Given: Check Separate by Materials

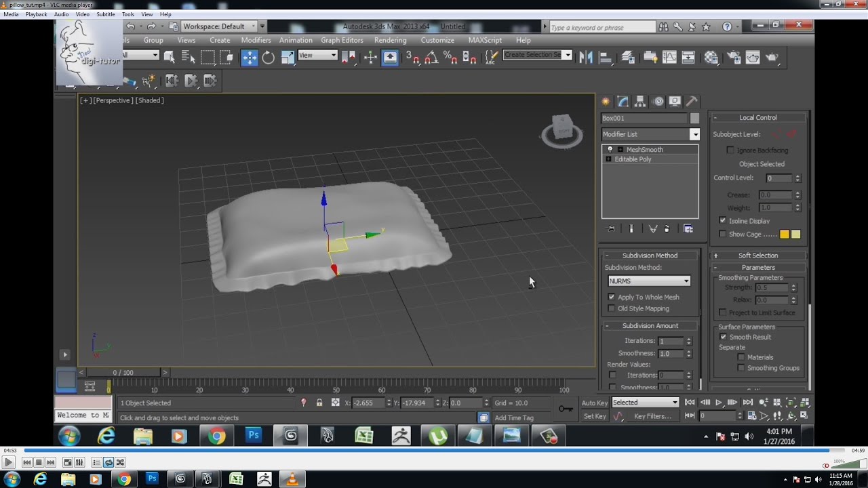Looking at the screenshot, I should [x=741, y=357].
